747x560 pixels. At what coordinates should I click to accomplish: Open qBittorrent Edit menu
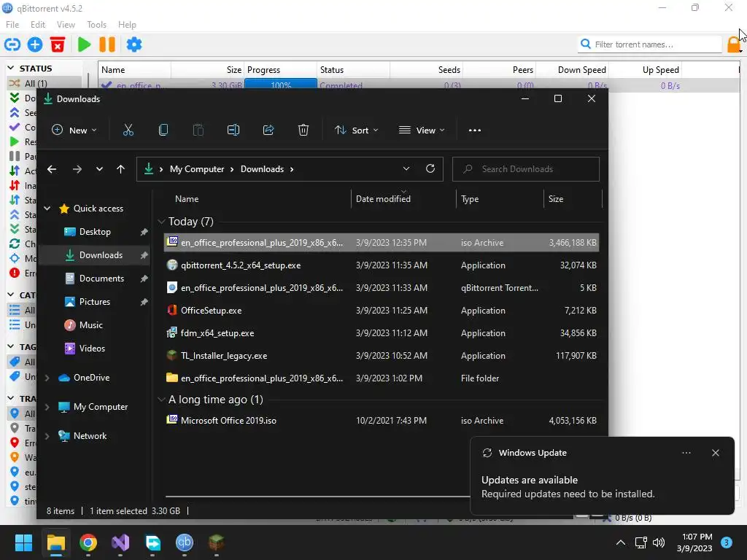[x=38, y=24]
